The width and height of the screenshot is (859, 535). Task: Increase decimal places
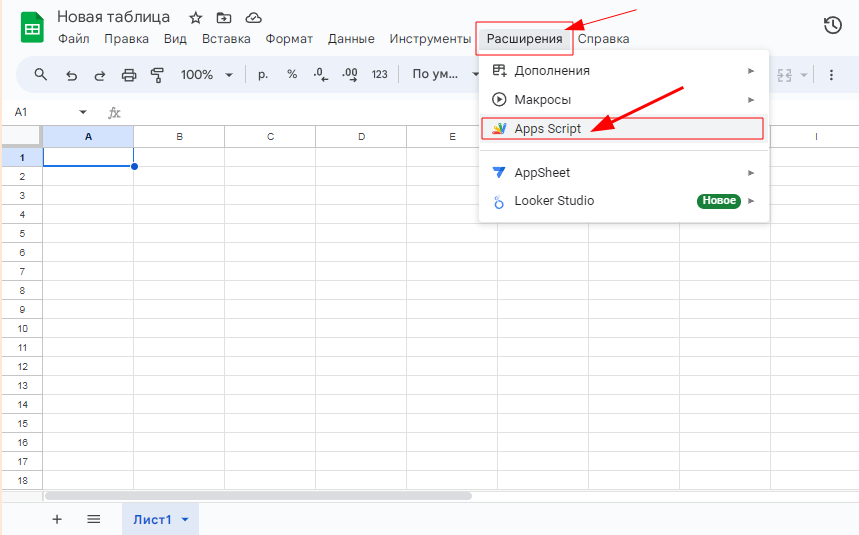(x=350, y=74)
